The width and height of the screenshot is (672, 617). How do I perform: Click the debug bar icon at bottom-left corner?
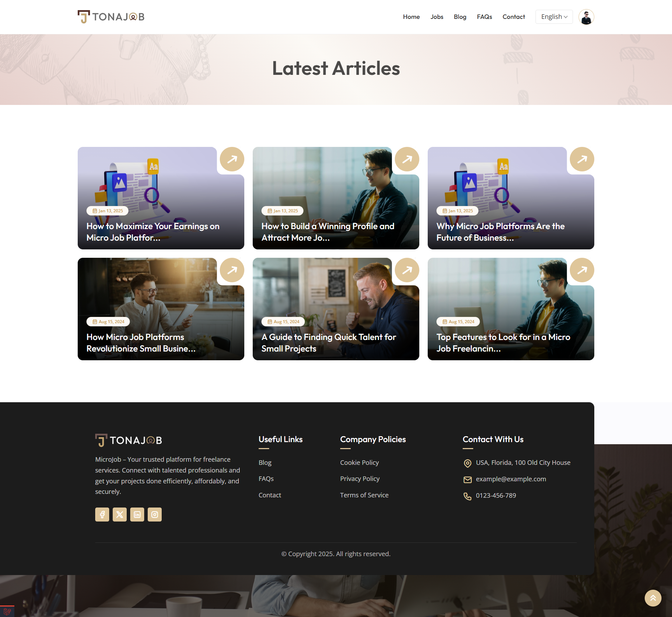point(7,611)
